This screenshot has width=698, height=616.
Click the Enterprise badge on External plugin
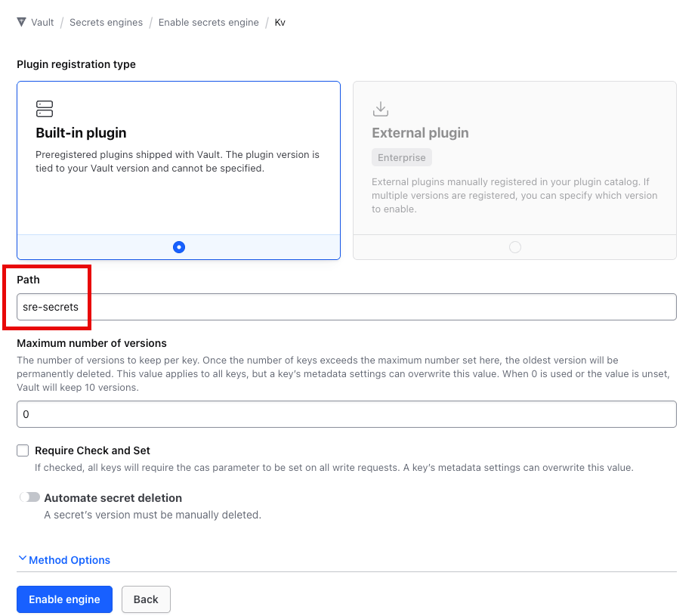pyautogui.click(x=402, y=158)
